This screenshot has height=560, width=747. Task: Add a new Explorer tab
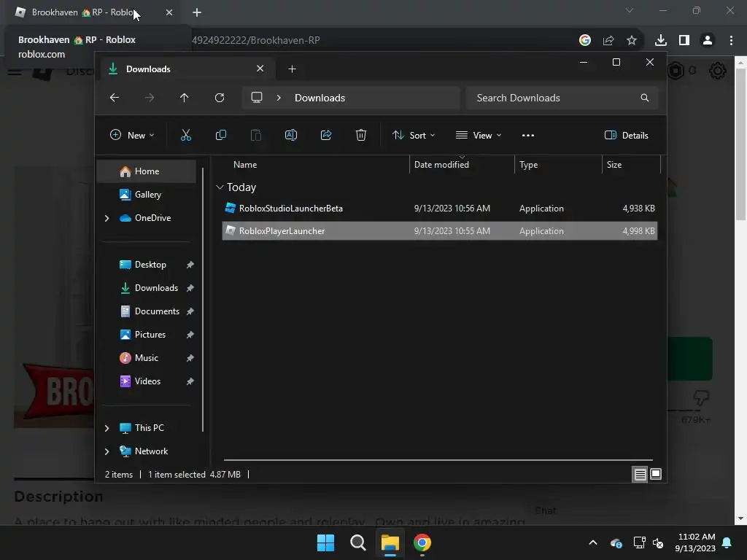tap(292, 69)
